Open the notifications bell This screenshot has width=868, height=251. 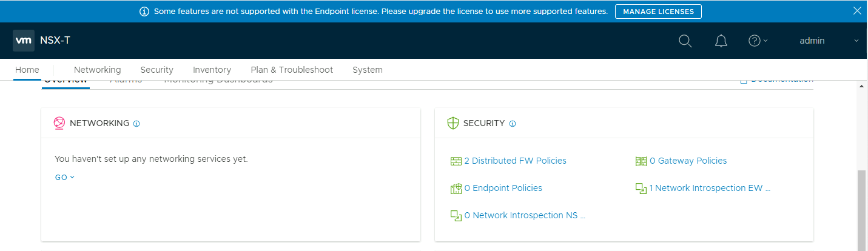pos(721,41)
